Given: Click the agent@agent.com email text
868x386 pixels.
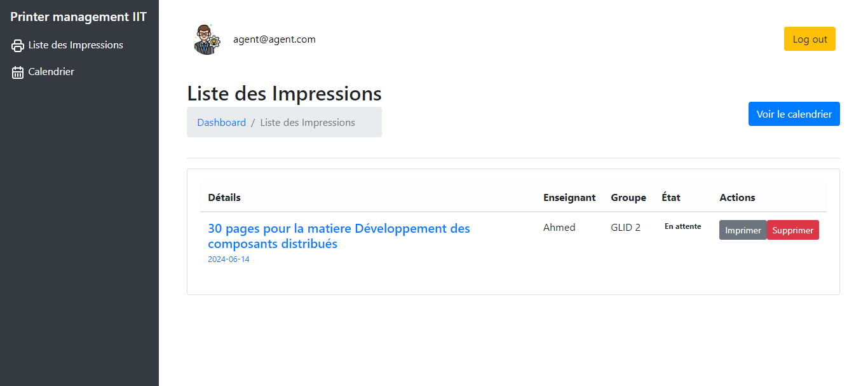Looking at the screenshot, I should tap(275, 39).
